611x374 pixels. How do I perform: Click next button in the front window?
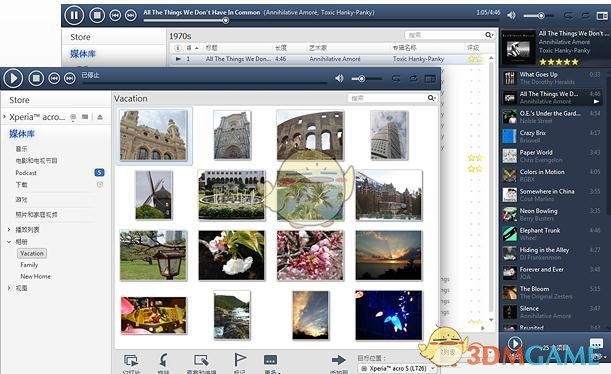tap(69, 78)
